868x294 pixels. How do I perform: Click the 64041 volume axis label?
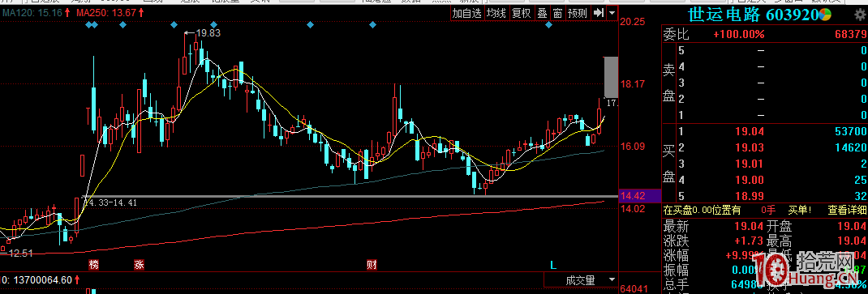(634, 289)
